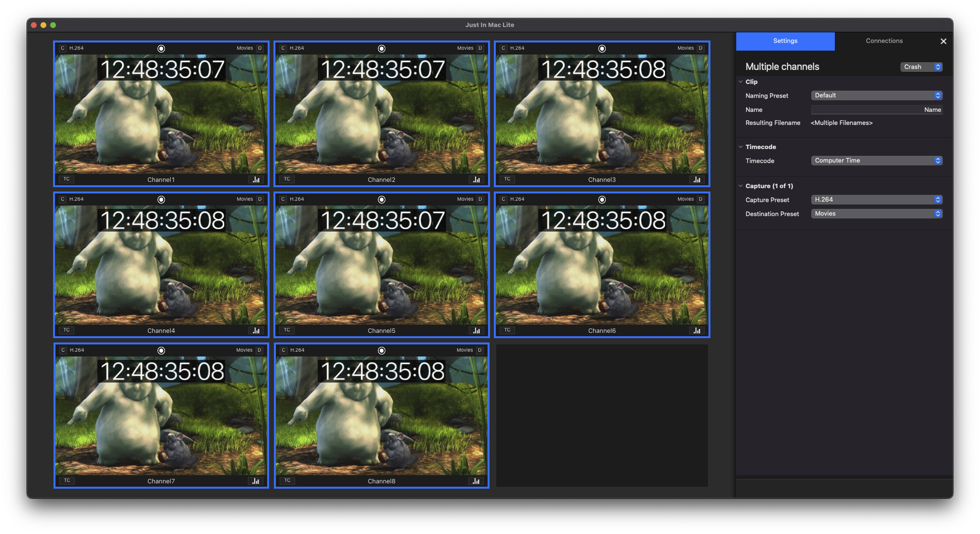Show audio meters for Channel8
The width and height of the screenshot is (980, 534).
coord(476,481)
